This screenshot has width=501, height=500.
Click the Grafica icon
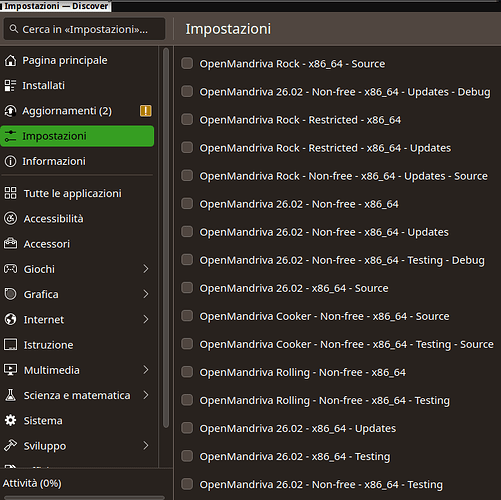tap(10, 294)
